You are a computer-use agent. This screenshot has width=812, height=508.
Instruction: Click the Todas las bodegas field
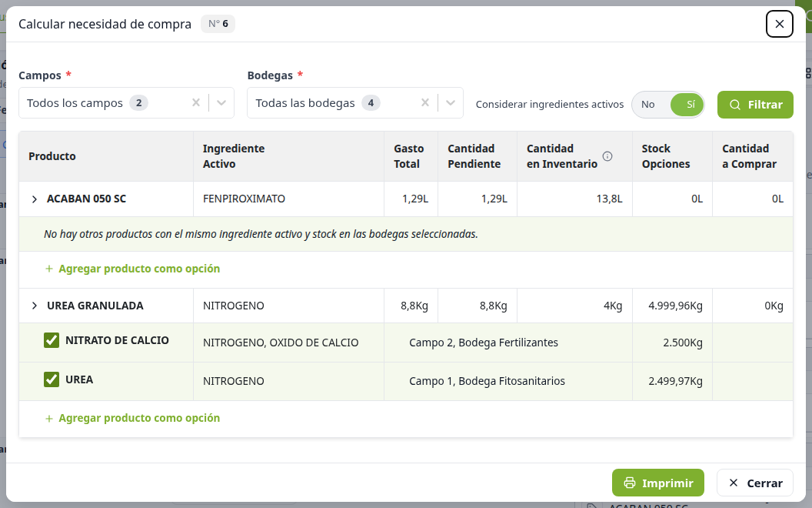pyautogui.click(x=355, y=102)
